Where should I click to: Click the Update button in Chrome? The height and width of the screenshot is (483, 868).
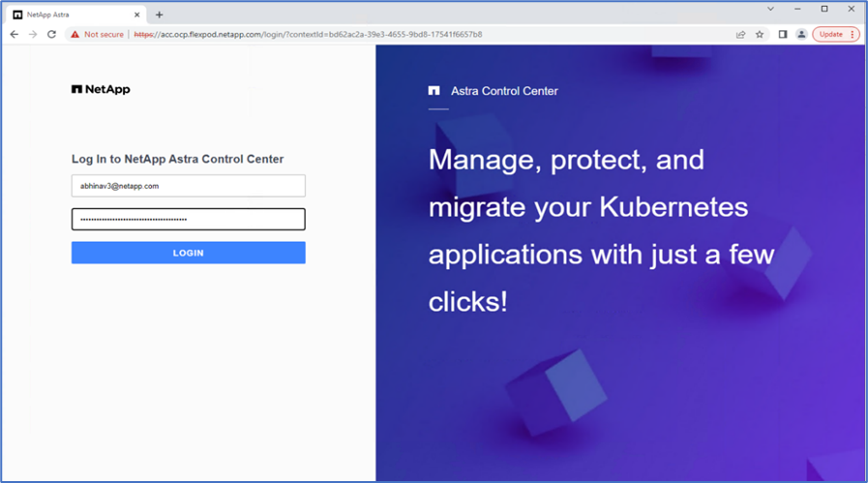tap(831, 34)
